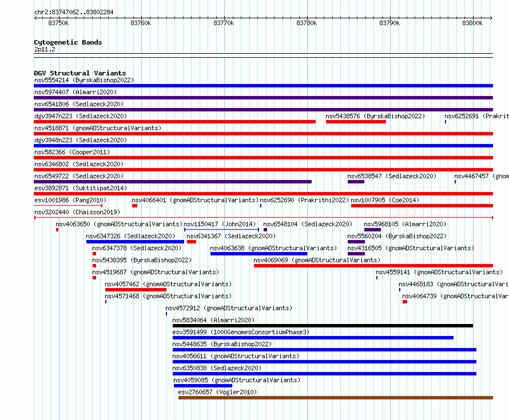
Task: Click the 83770k ruler mark
Action: coord(224,23)
